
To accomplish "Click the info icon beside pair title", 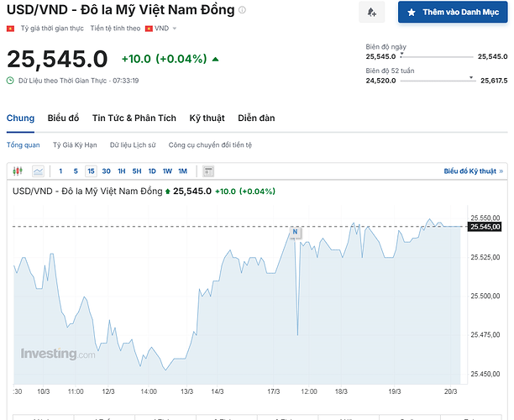I will [x=243, y=10].
